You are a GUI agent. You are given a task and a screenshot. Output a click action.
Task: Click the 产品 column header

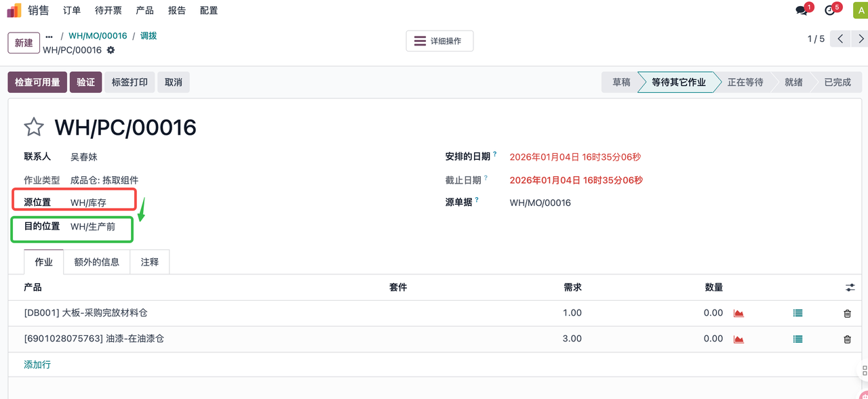point(33,287)
